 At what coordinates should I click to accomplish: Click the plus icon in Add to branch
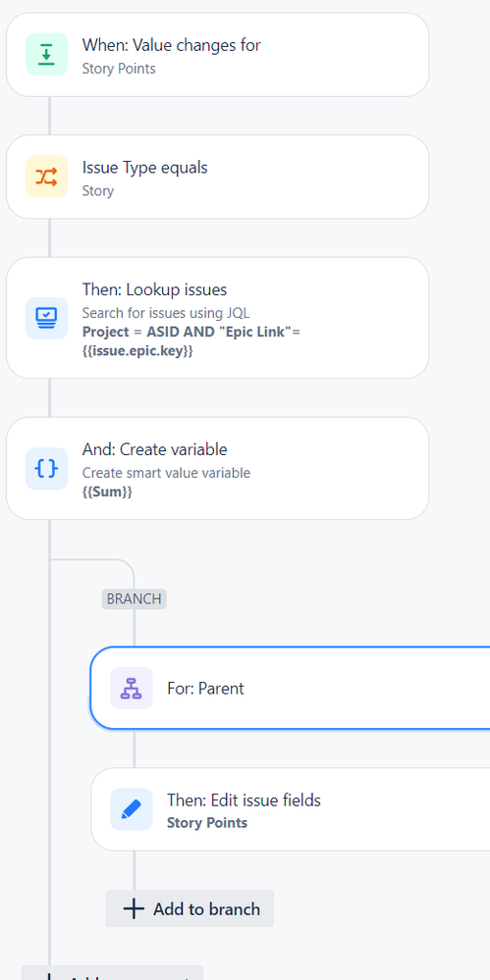(134, 908)
